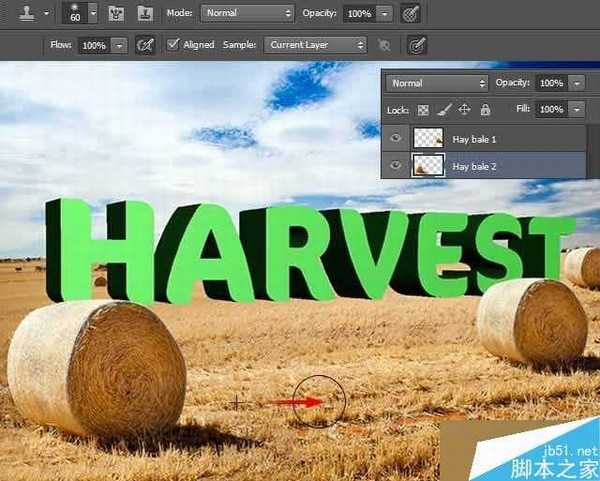The width and height of the screenshot is (600, 481).
Task: Enable airbrush mode next to Flow
Action: pos(146,45)
